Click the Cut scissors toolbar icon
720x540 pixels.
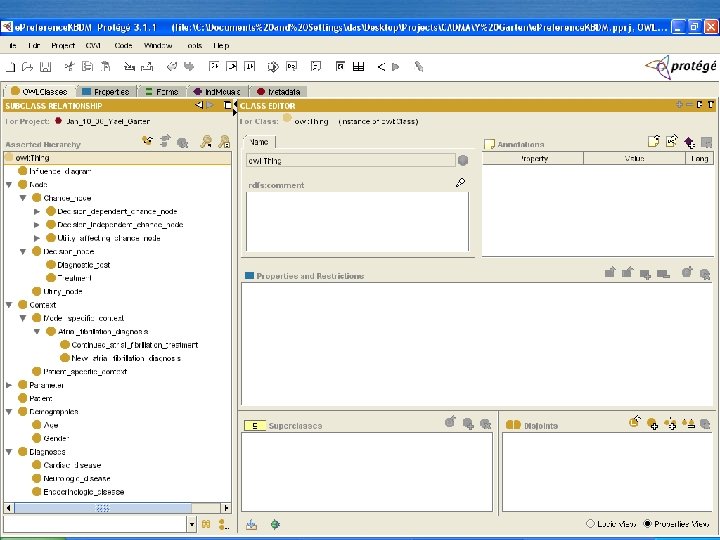pyautogui.click(x=69, y=67)
